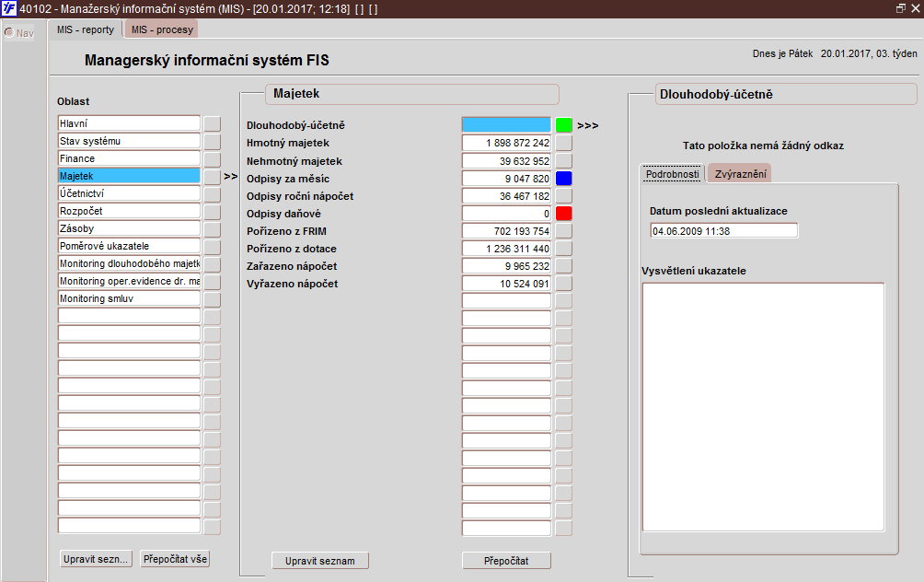Image resolution: width=924 pixels, height=582 pixels.
Task: Click the indicator button next to Hmotný majetek
Action: click(x=563, y=143)
